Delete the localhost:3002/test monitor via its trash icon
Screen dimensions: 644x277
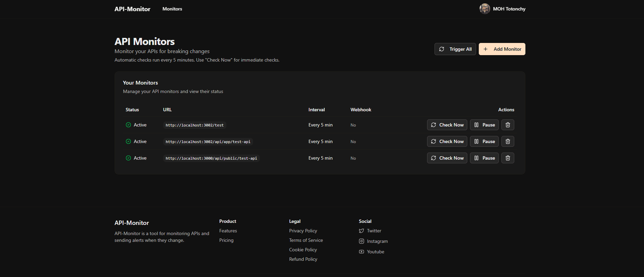(507, 125)
